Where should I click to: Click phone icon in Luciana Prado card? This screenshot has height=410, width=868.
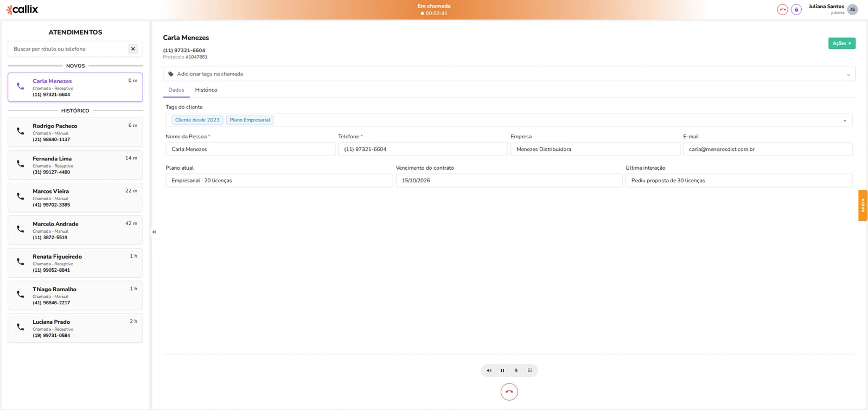tap(20, 327)
